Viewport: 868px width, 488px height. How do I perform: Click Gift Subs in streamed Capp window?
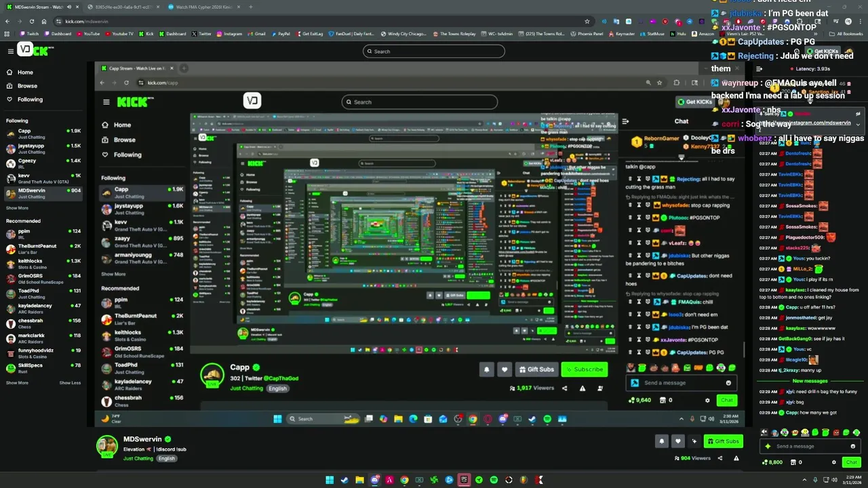coord(536,369)
